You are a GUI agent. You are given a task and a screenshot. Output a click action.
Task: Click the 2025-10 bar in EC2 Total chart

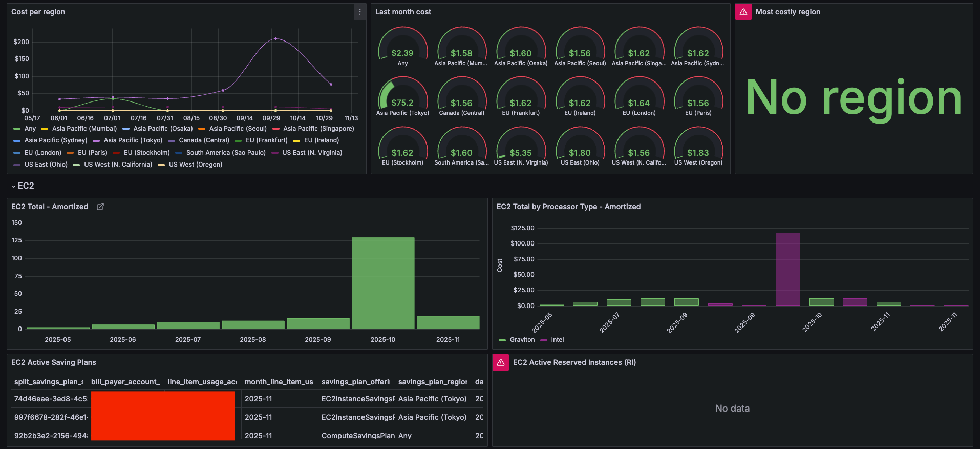click(382, 283)
